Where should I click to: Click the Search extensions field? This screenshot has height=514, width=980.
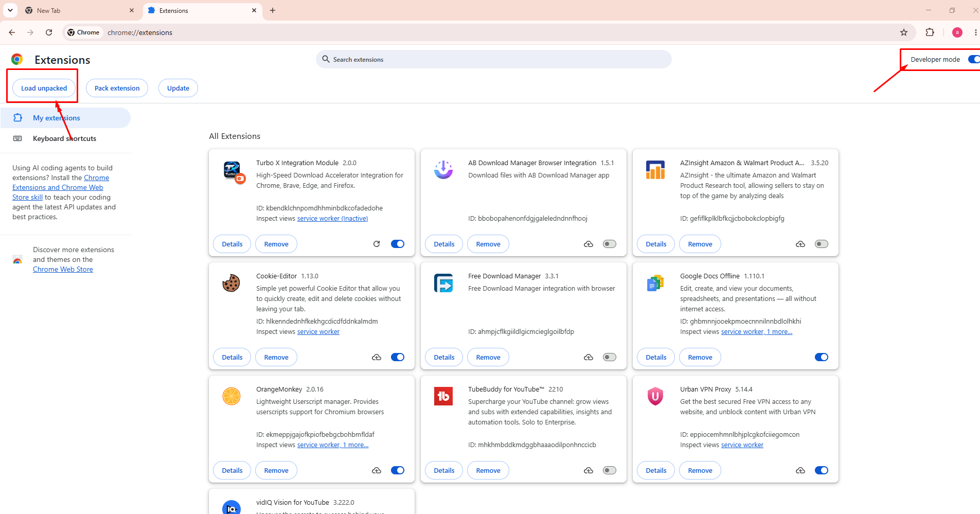(494, 59)
